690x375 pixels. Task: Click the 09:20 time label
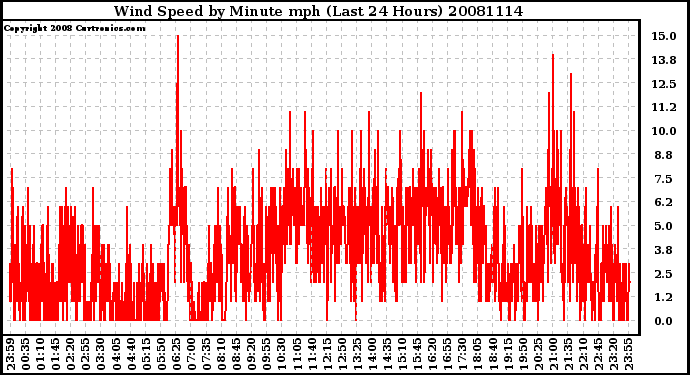click(251, 354)
